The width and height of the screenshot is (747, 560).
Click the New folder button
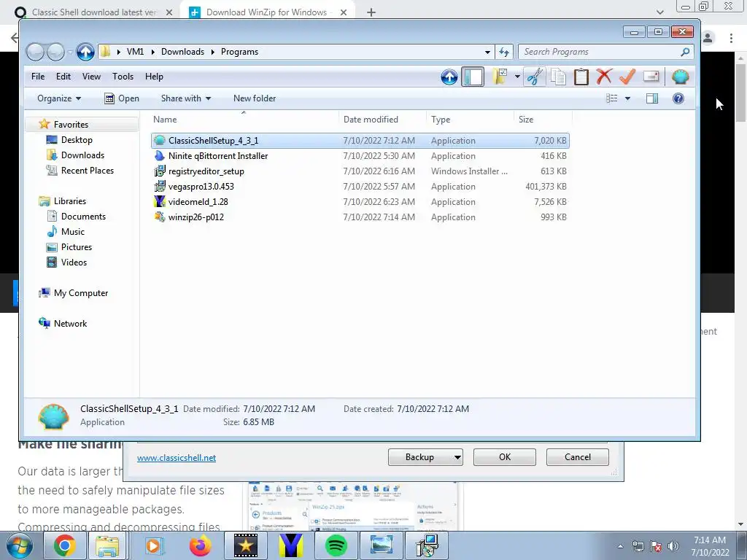[255, 98]
